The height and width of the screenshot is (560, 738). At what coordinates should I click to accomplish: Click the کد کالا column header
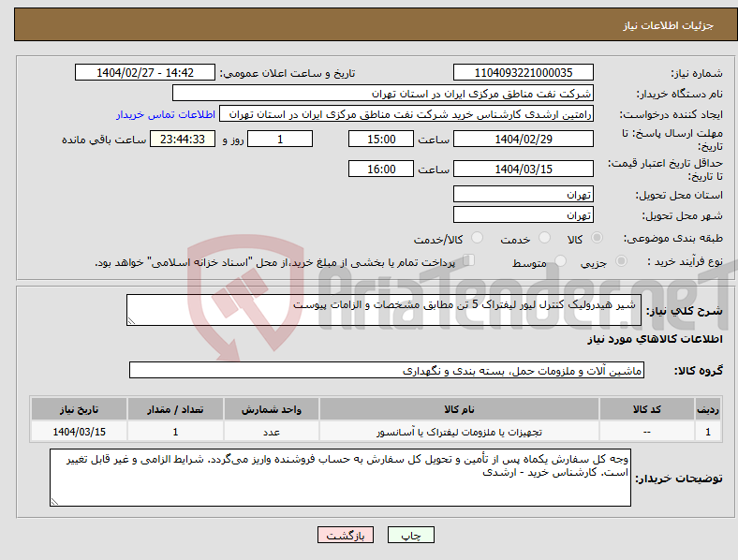coord(647,409)
